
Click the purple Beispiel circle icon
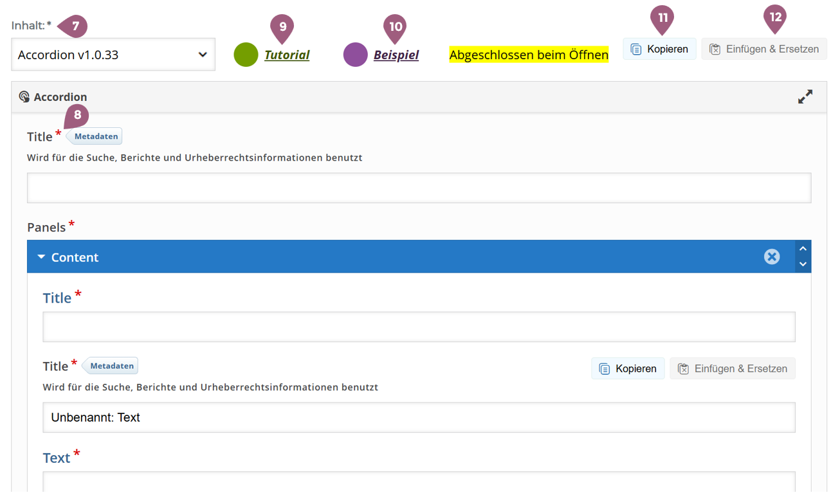[x=355, y=55]
